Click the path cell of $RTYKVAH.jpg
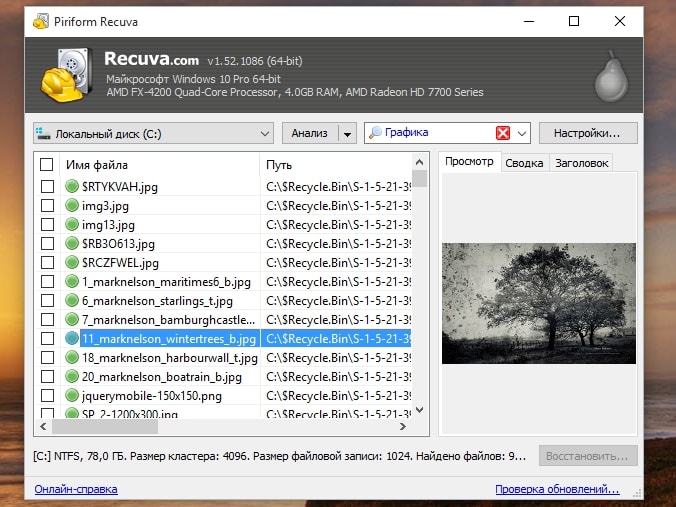676x507 pixels. point(338,187)
